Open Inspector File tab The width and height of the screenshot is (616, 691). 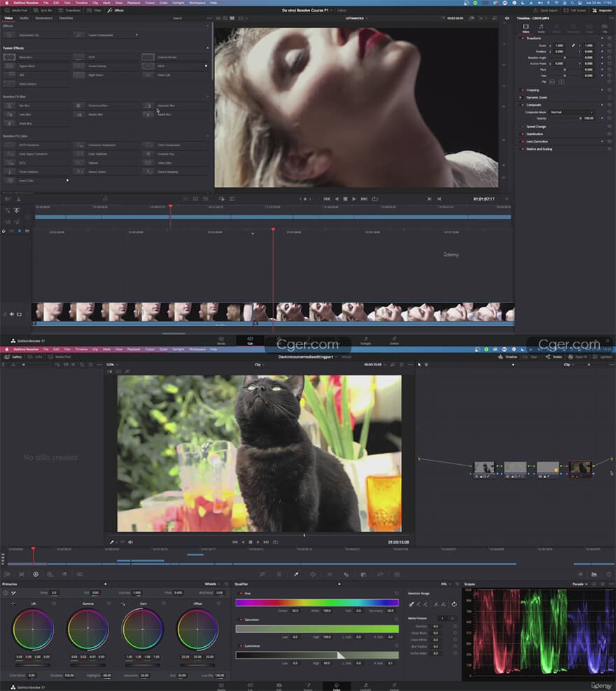pos(605,28)
